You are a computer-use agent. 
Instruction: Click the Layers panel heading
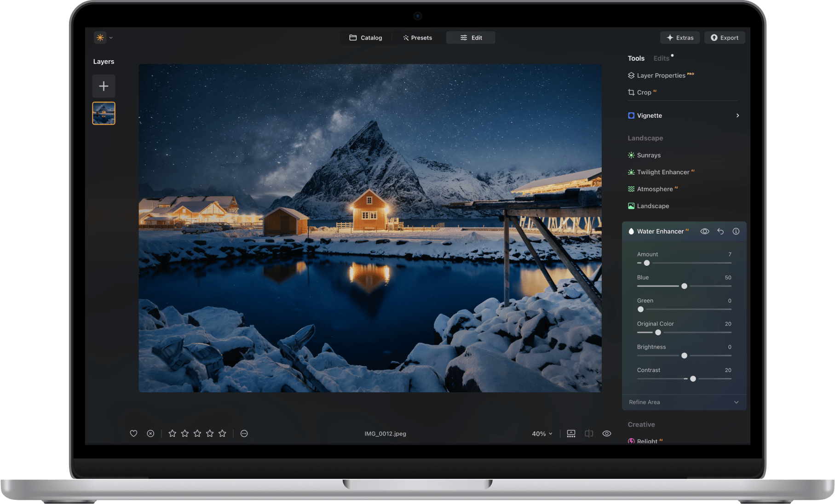[x=104, y=62]
